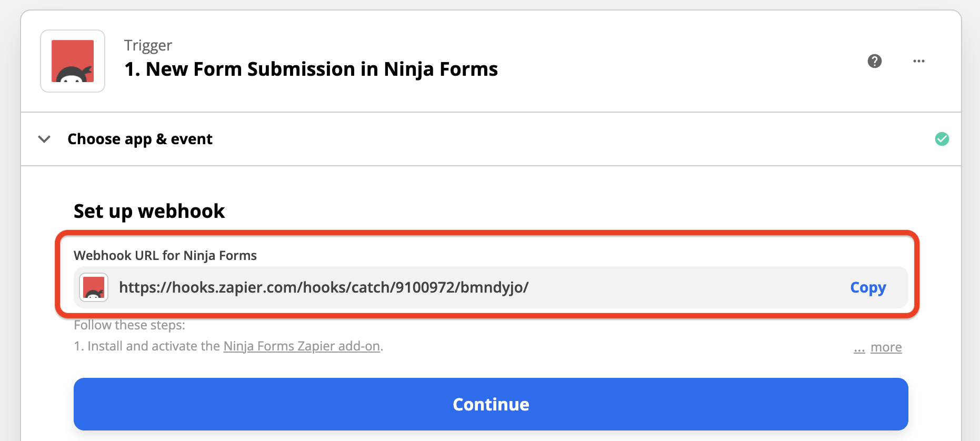Click the 'Set up webhook' heading
980x441 pixels.
tap(149, 211)
